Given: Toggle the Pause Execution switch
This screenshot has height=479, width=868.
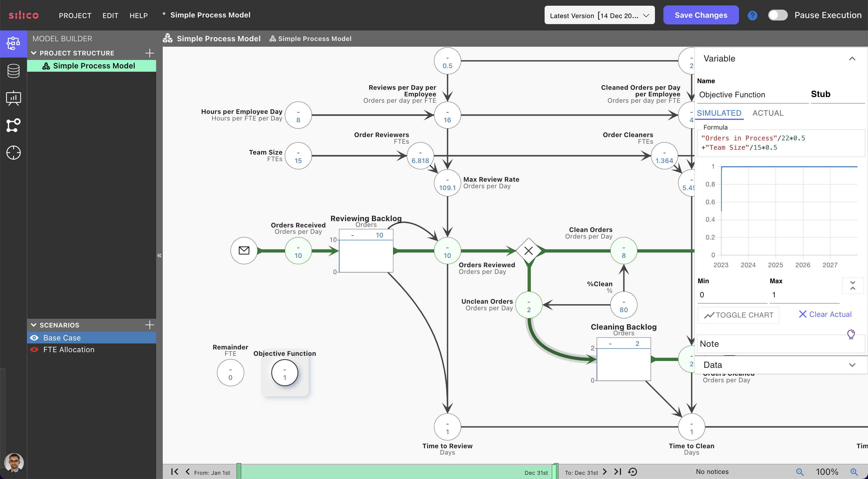Looking at the screenshot, I should pyautogui.click(x=778, y=15).
